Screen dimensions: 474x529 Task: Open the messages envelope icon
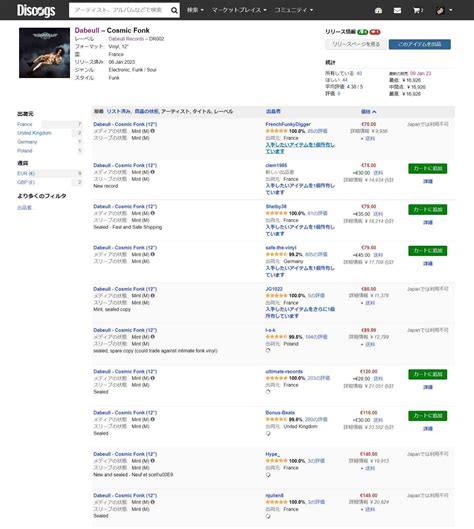(x=397, y=11)
